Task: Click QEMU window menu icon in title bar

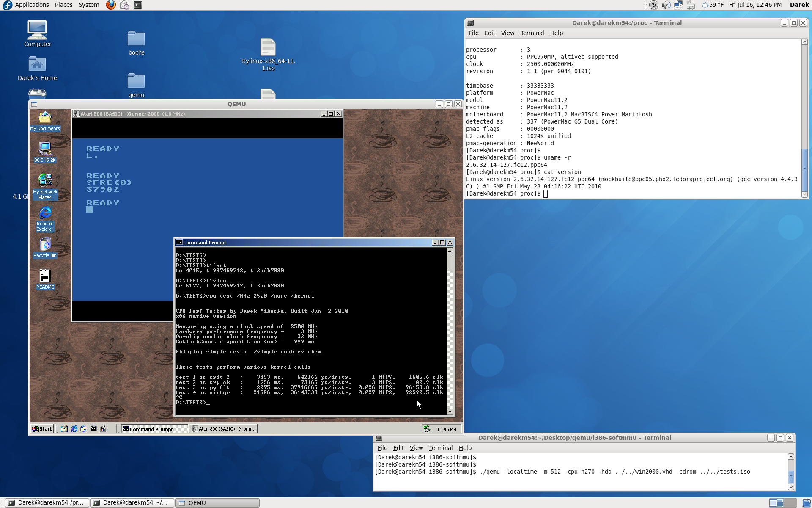Action: 34,104
